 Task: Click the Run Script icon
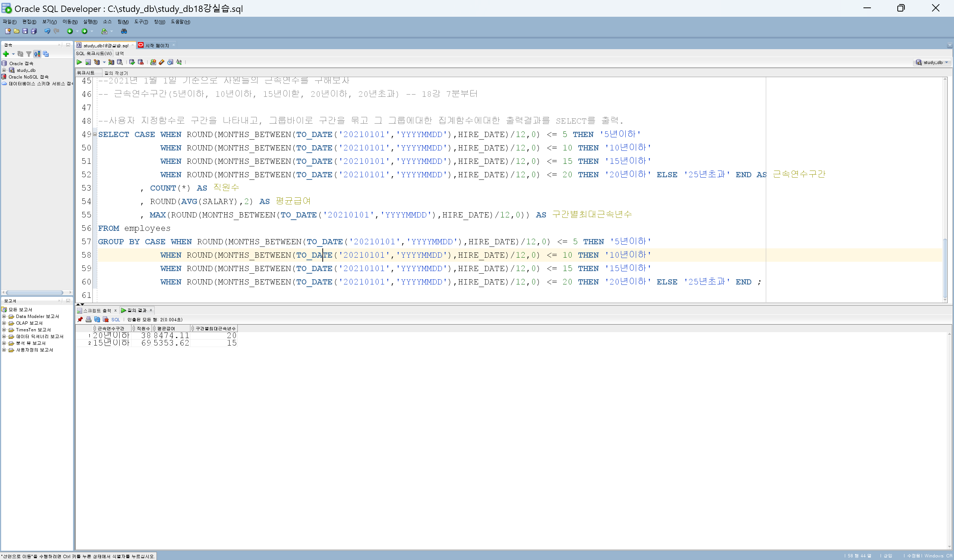(88, 62)
